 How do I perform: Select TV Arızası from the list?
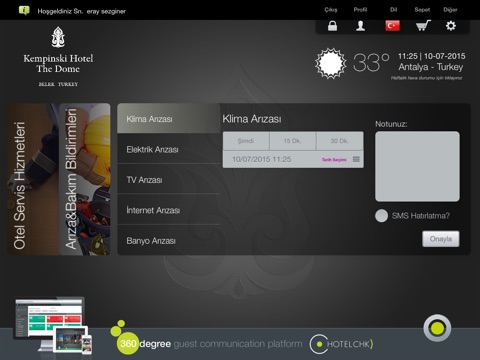pos(169,180)
